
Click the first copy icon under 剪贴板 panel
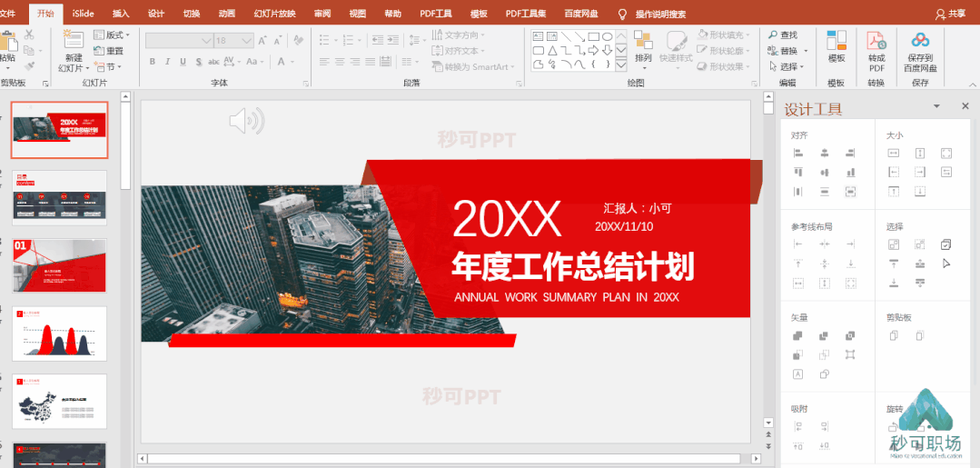coord(894,336)
